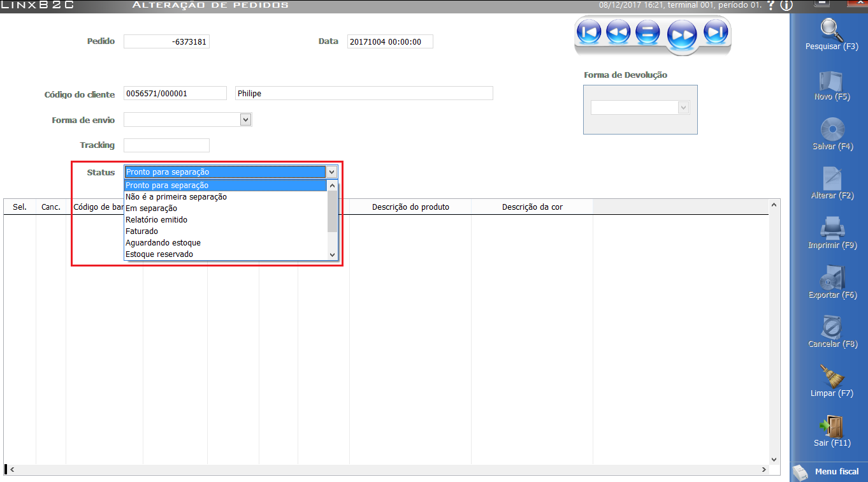
Task: Click the Status list scroll-down arrow
Action: [332, 254]
